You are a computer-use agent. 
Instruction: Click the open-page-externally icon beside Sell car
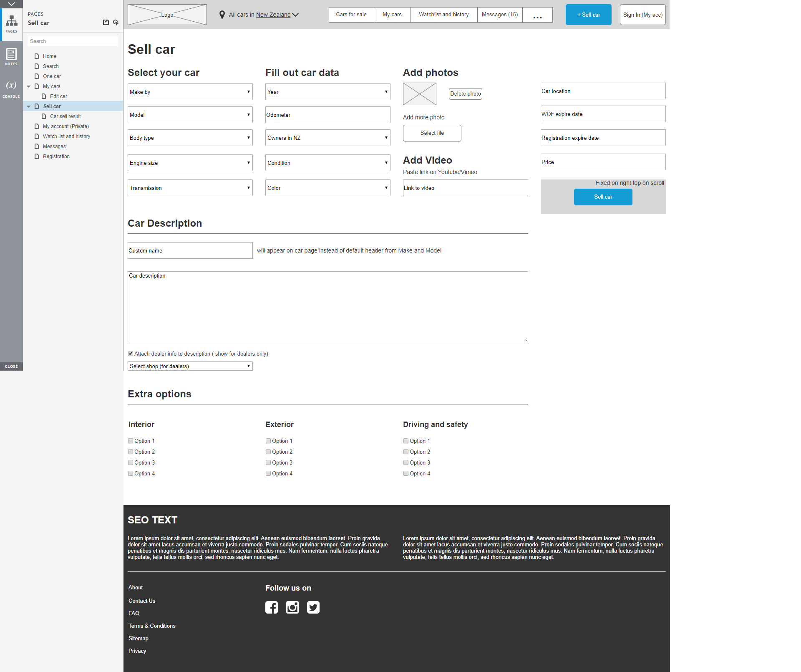click(106, 23)
